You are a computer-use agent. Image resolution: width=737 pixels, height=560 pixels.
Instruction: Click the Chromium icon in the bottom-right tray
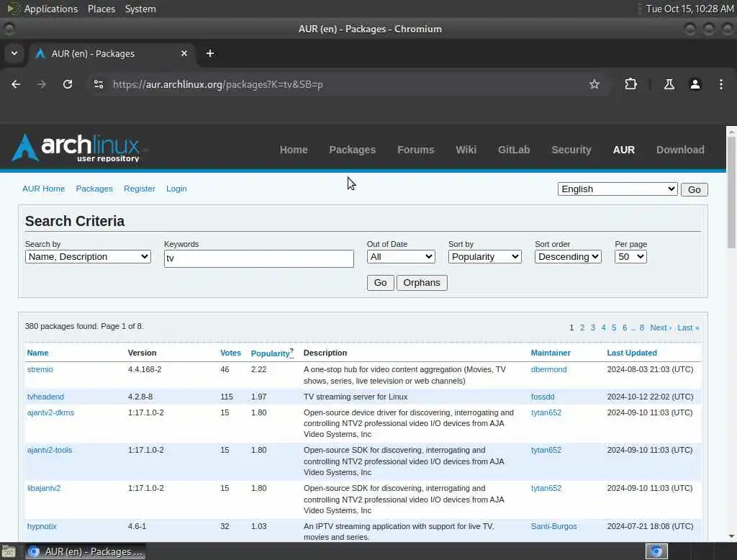(656, 551)
